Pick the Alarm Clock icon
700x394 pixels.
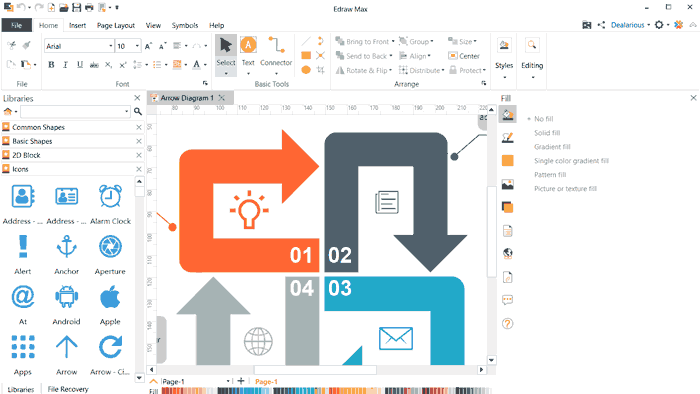pos(110,196)
